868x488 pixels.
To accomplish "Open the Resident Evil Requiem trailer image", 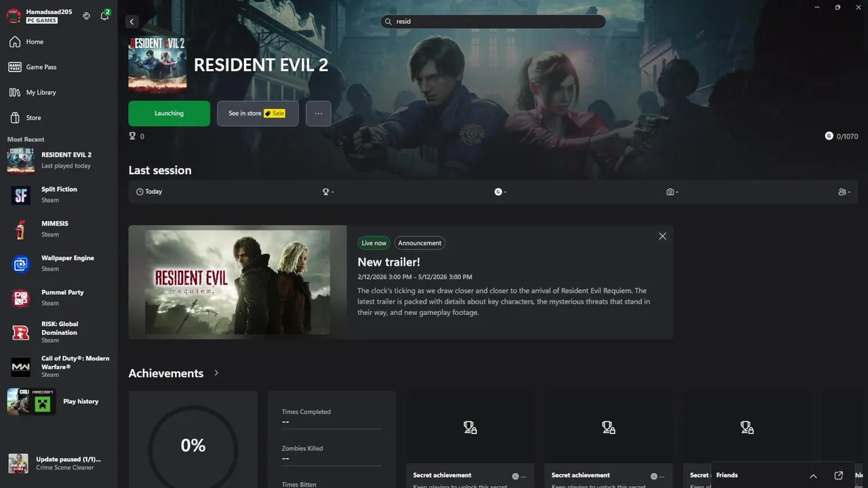I will (237, 282).
